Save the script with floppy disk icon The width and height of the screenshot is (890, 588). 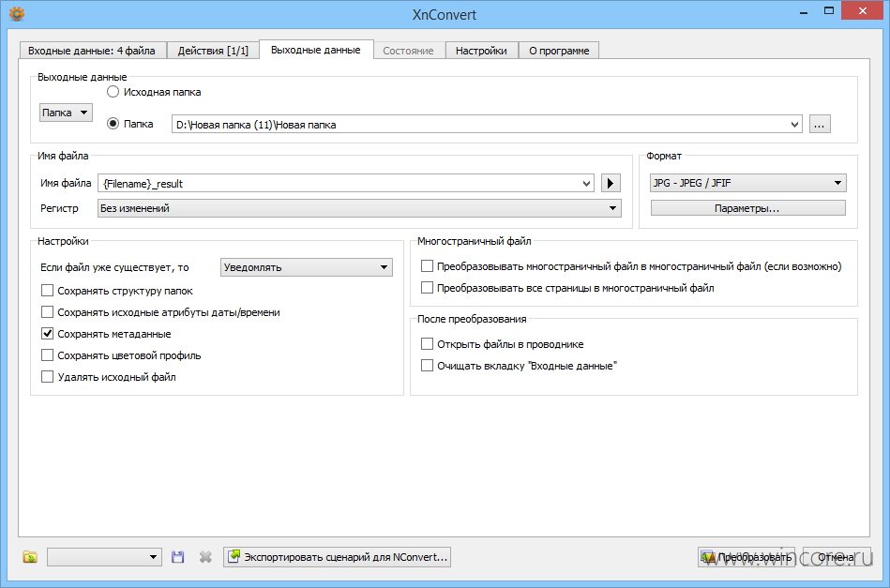click(177, 557)
